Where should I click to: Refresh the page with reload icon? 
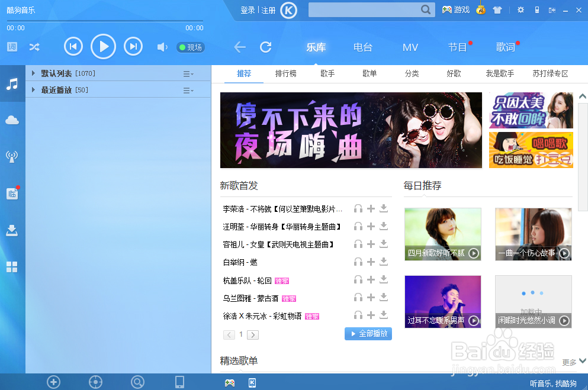click(265, 47)
